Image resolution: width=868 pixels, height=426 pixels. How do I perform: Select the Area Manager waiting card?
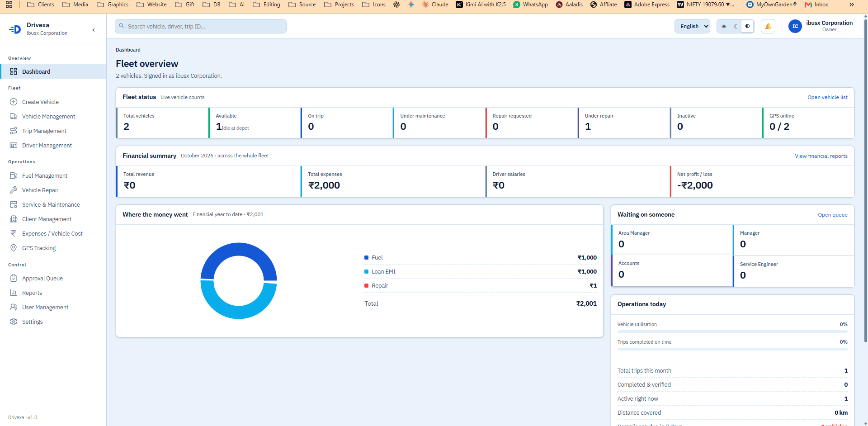(672, 240)
